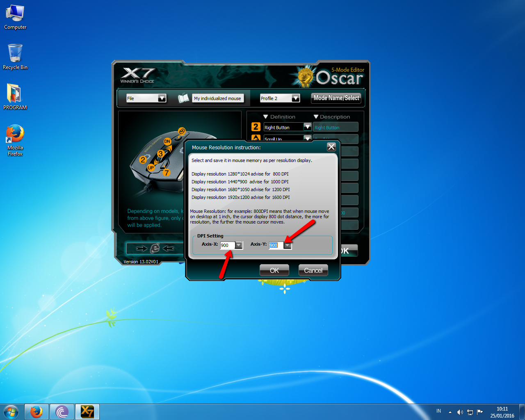Click the Internet Explorer icon between arrows
The image size is (525, 420).
(155, 248)
